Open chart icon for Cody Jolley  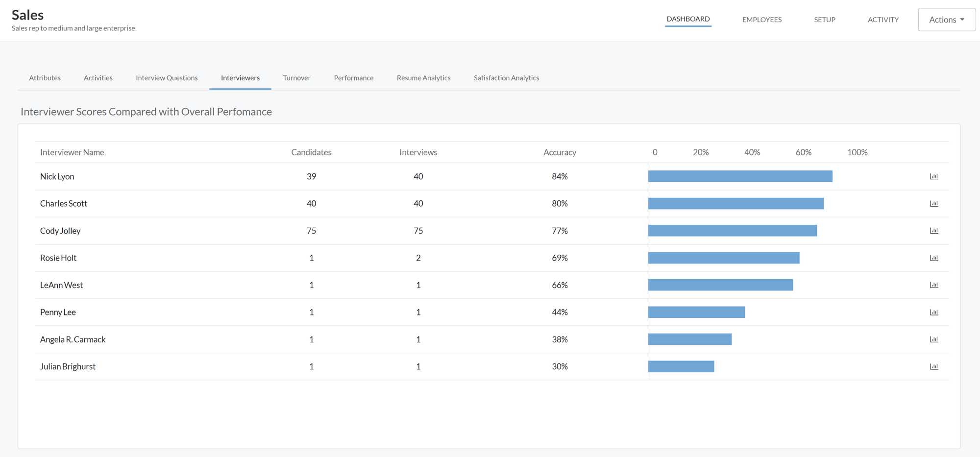934,231
